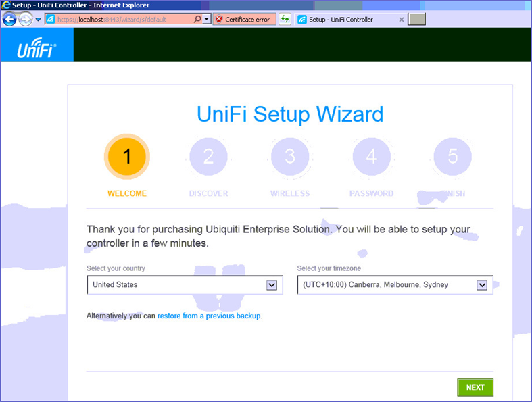Click the refresh page icon
The height and width of the screenshot is (402, 532).
pos(285,20)
